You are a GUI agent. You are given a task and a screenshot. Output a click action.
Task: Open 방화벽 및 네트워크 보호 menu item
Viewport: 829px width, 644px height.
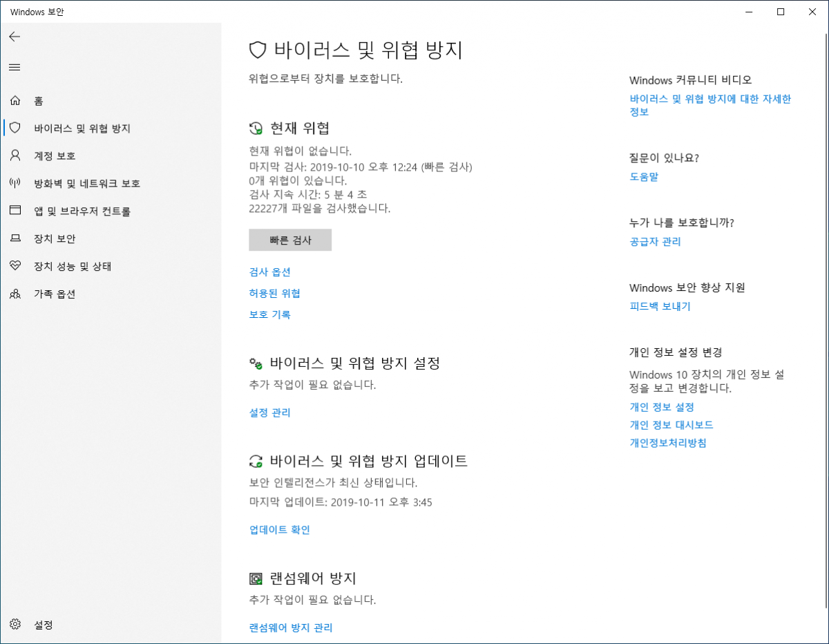[x=87, y=183]
